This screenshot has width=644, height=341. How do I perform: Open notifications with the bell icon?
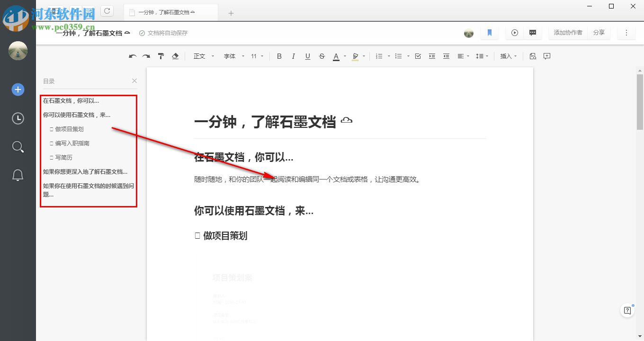[x=18, y=175]
